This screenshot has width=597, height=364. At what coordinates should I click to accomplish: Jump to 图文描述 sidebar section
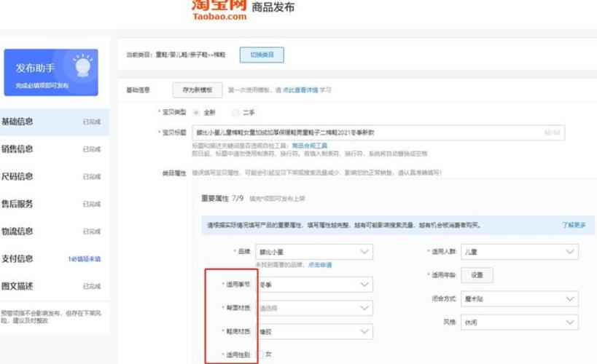(x=17, y=286)
